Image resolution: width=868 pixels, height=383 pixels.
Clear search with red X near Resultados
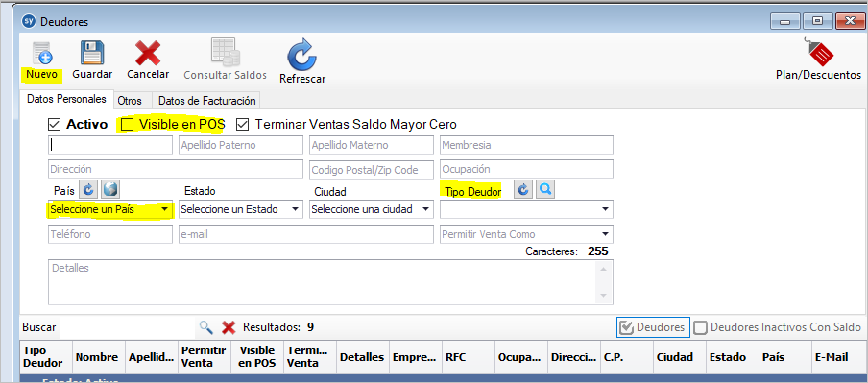(229, 327)
